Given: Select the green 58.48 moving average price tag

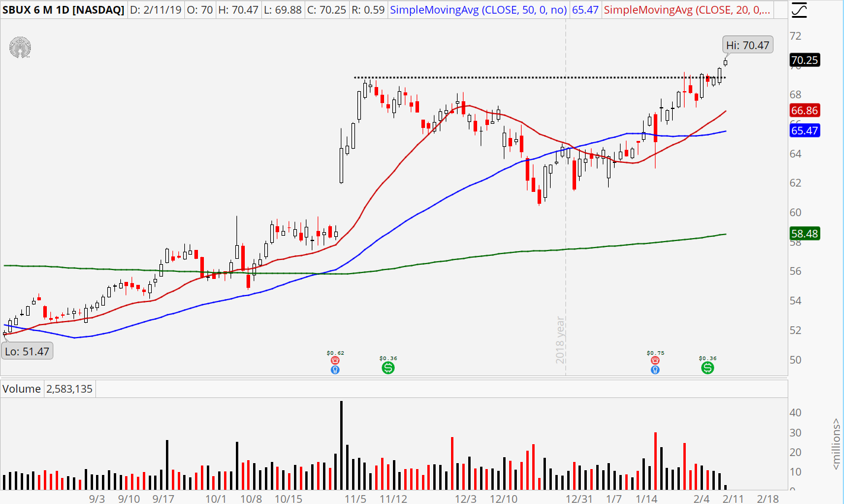Looking at the screenshot, I should pyautogui.click(x=805, y=234).
